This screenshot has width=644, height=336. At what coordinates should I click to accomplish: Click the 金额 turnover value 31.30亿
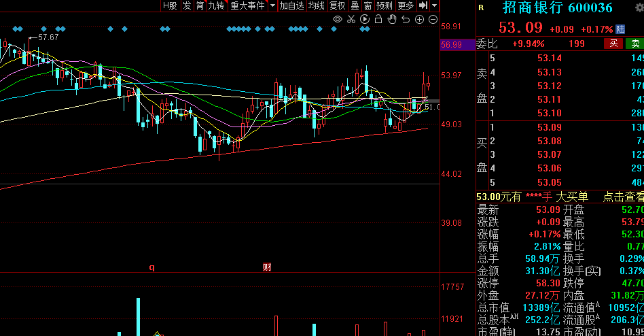coord(543,271)
